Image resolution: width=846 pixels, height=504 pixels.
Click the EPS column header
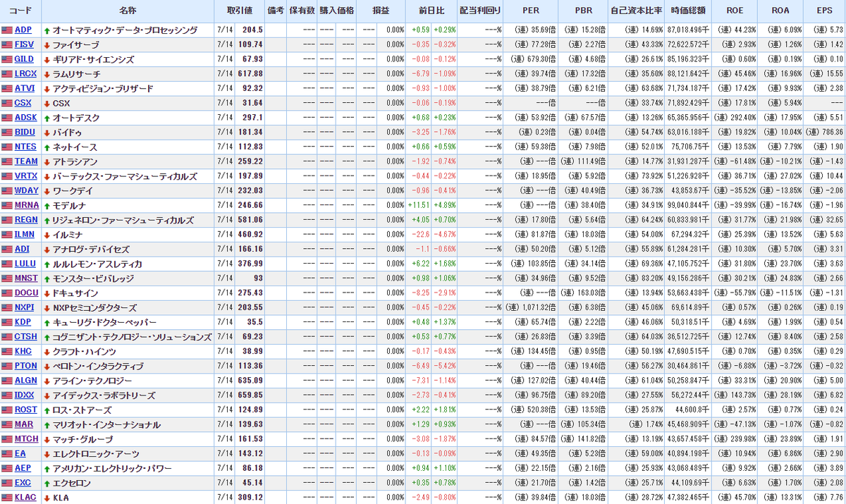click(x=824, y=11)
